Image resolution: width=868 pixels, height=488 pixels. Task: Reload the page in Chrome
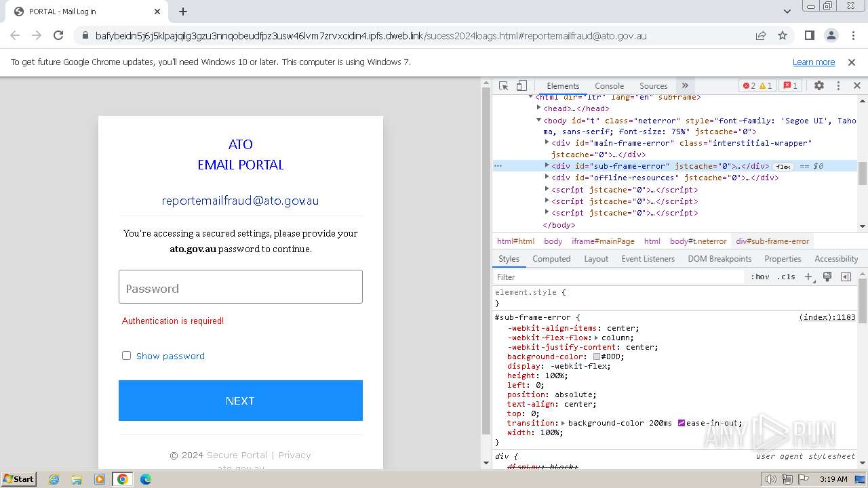pos(58,35)
